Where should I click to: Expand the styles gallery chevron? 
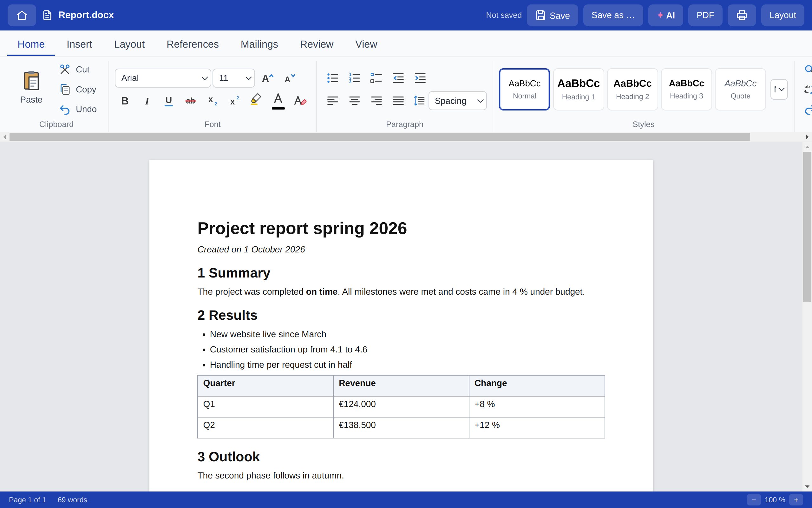pyautogui.click(x=779, y=89)
